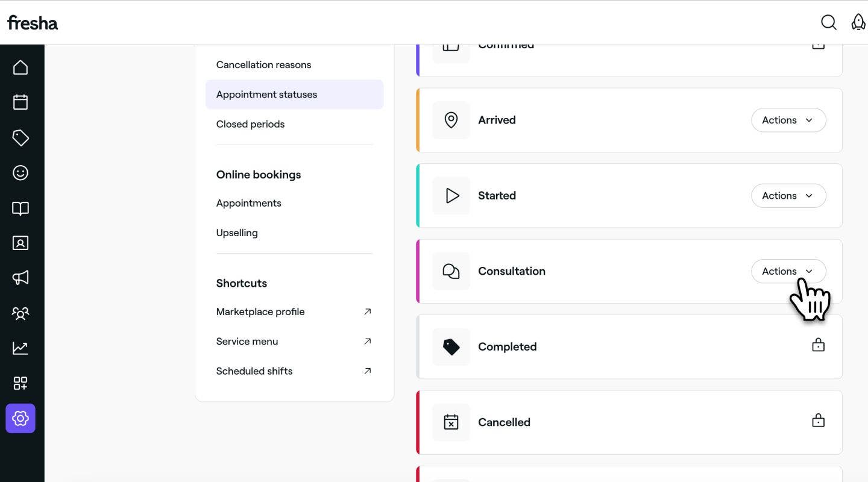Open the Marketing megaphone icon in sidebar
Screen dimensions: 868x482
[x=20, y=278]
